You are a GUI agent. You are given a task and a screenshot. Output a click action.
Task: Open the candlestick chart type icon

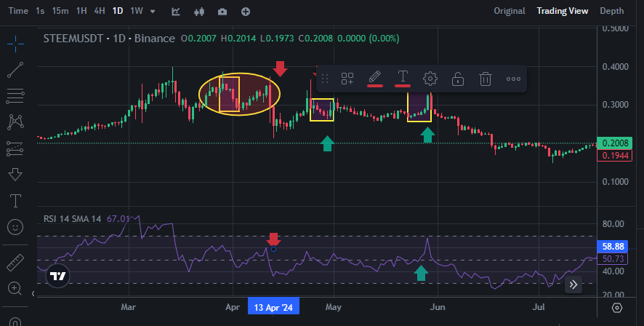199,12
